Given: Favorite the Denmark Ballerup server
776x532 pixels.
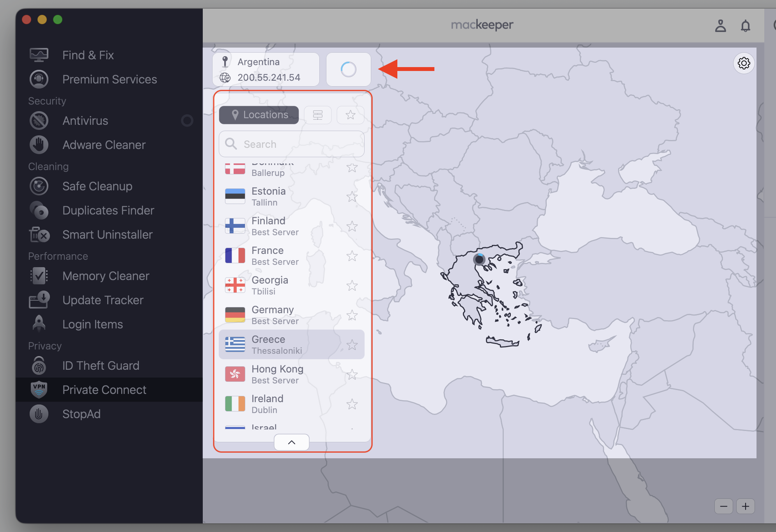Looking at the screenshot, I should (352, 168).
